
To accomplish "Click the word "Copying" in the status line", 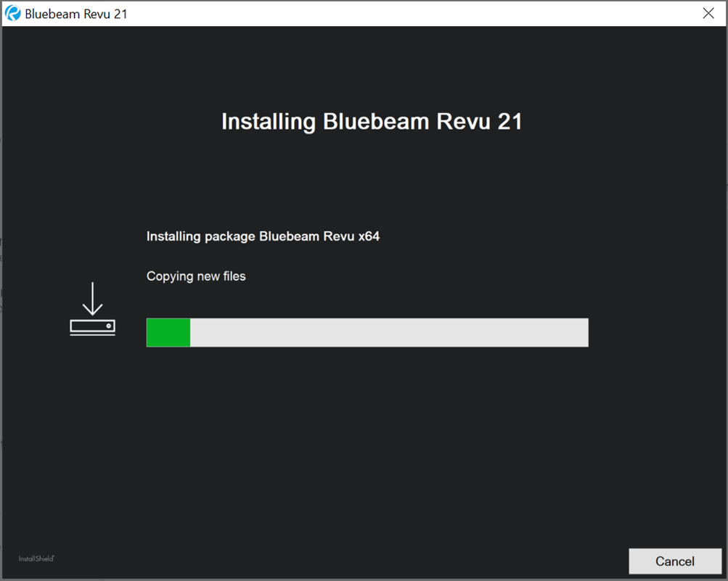I will pos(170,276).
